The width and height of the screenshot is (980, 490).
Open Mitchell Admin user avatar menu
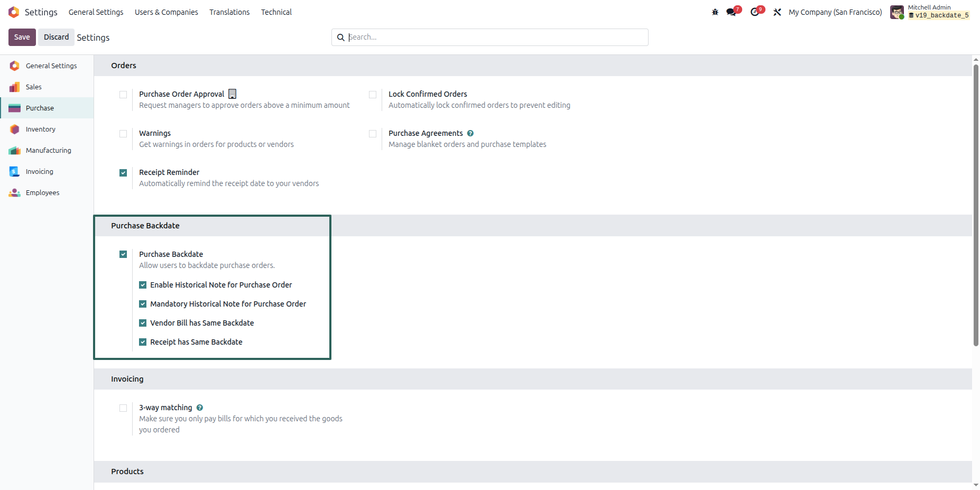[897, 12]
